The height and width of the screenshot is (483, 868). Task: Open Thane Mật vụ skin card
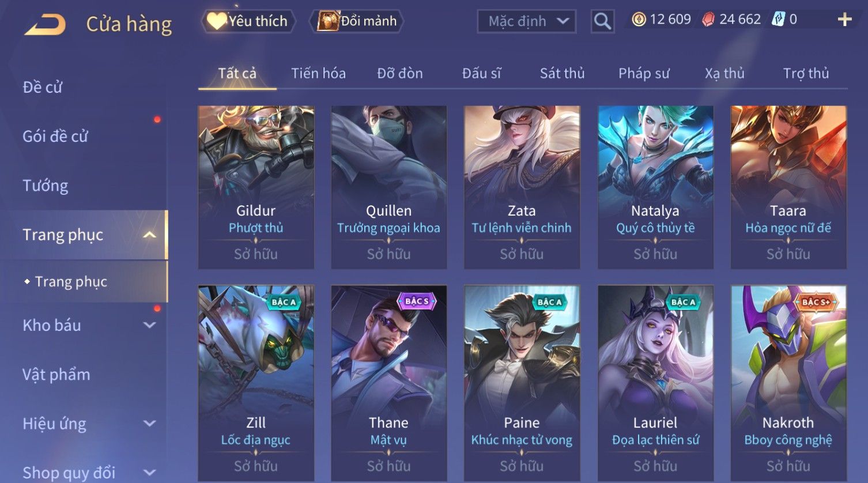pos(389,383)
